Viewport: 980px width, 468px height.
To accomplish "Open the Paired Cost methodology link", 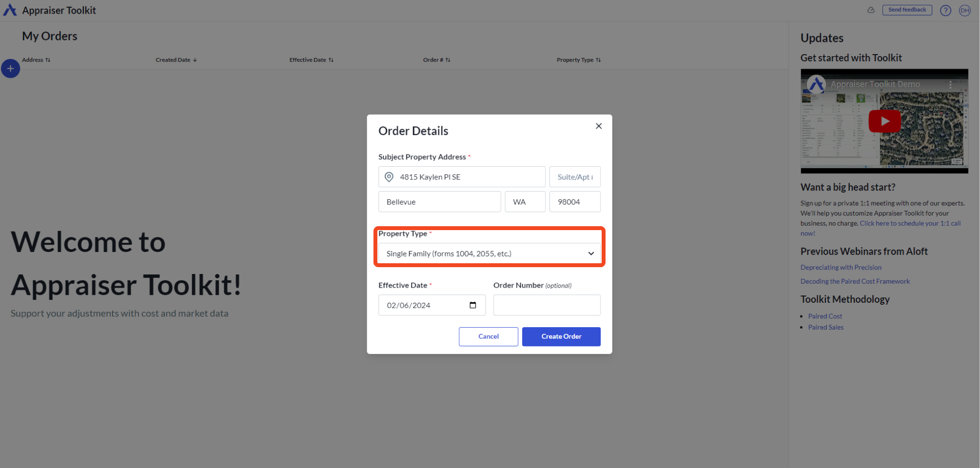I will 825,316.
